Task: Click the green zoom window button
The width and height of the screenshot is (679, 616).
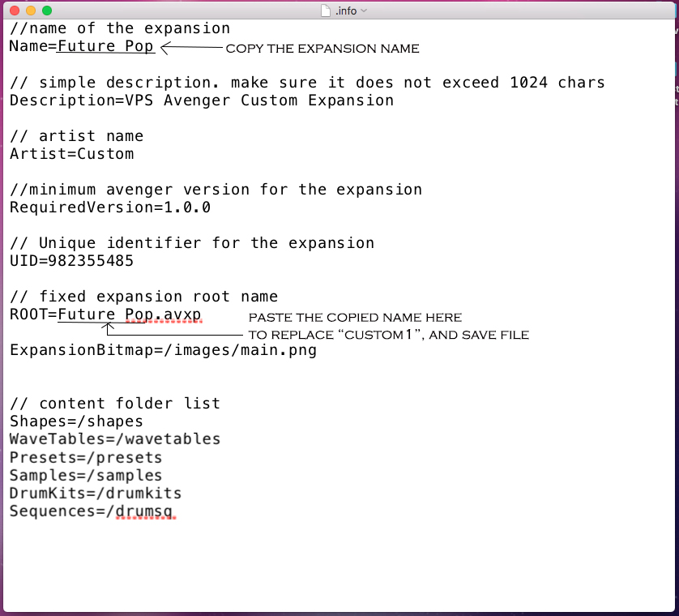Action: (47, 11)
